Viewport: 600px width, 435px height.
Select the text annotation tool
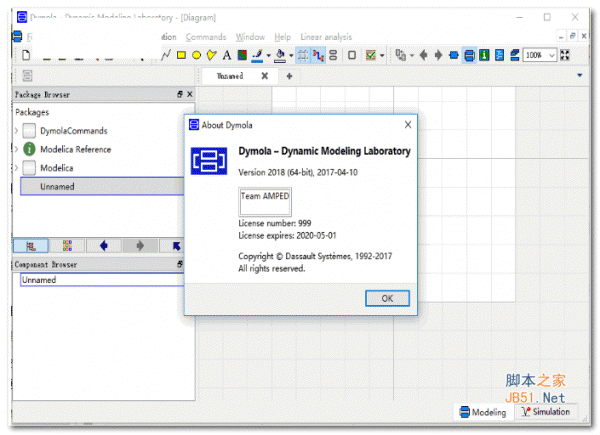[x=227, y=55]
